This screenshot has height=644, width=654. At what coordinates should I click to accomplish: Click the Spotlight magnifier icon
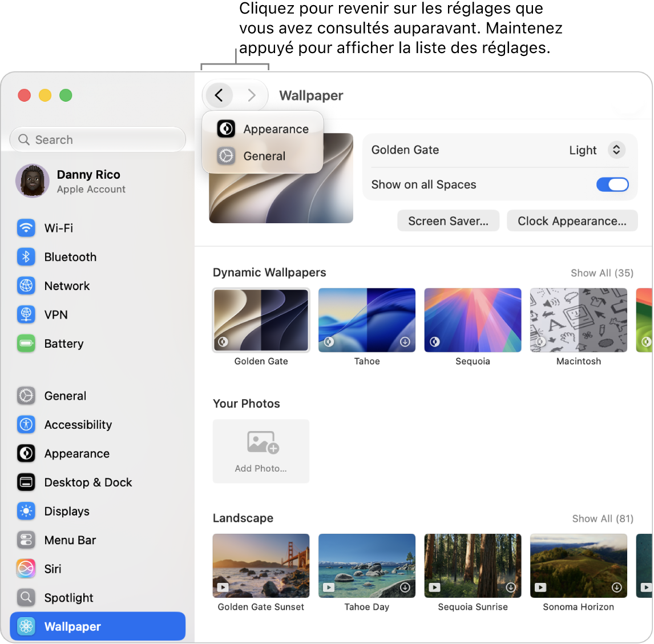[26, 597]
